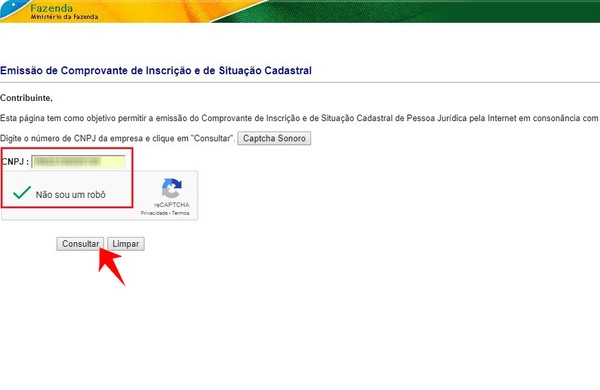600x390 pixels.
Task: Click the Fazenda ministry logo
Action: (x=52, y=8)
